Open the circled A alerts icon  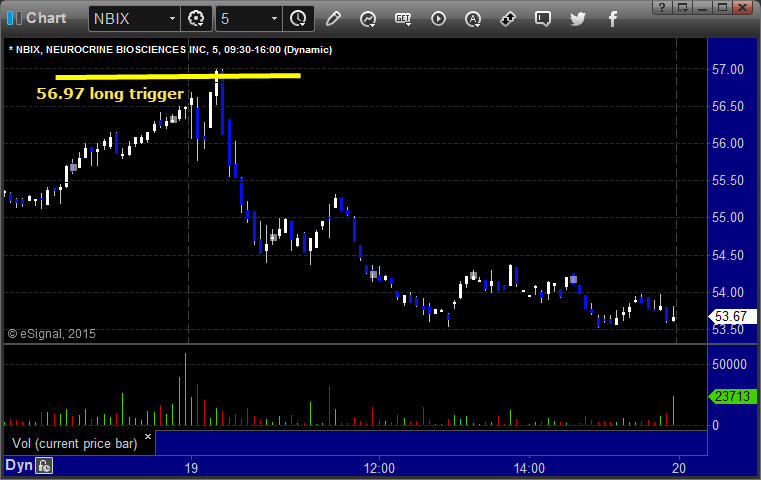point(473,19)
